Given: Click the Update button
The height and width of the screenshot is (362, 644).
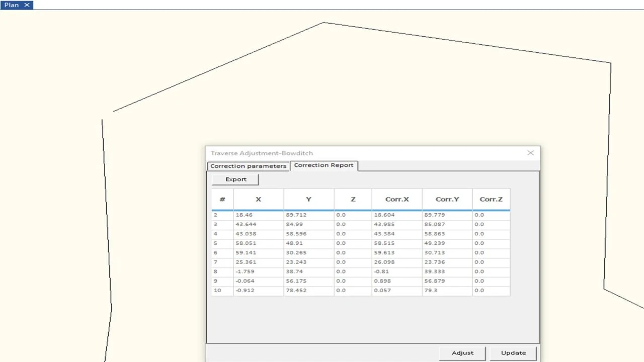Looking at the screenshot, I should tap(513, 353).
